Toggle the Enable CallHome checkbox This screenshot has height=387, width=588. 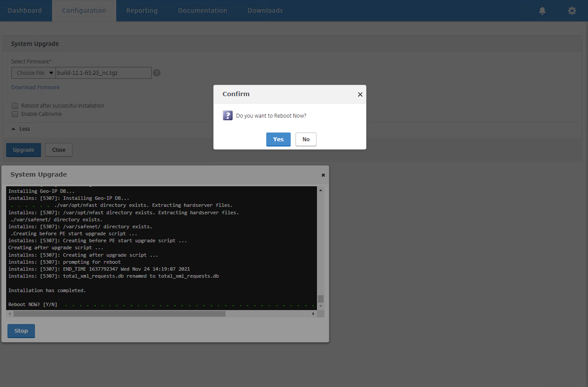pyautogui.click(x=15, y=114)
